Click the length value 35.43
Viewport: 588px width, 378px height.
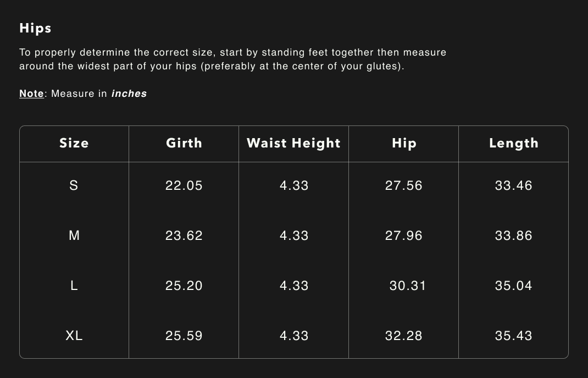coord(513,336)
